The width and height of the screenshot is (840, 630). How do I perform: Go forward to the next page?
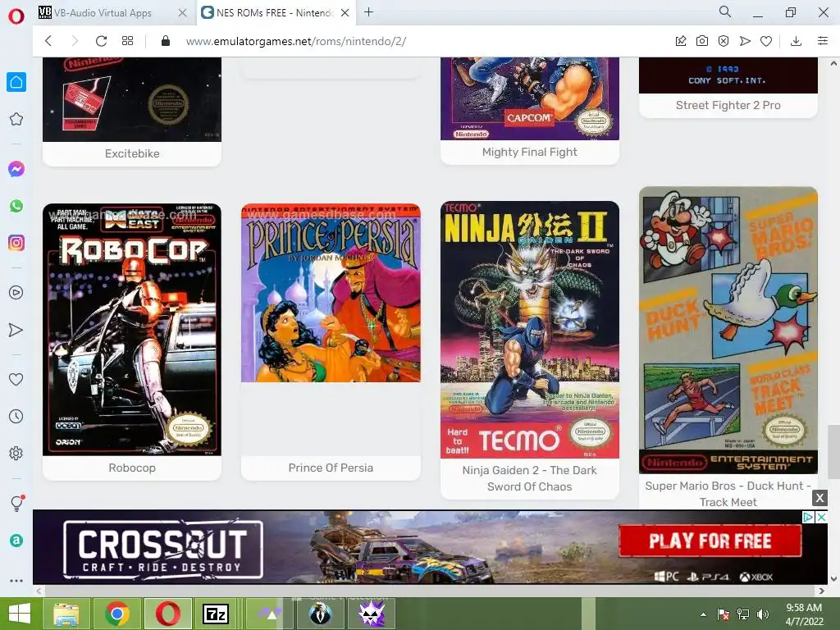(75, 41)
